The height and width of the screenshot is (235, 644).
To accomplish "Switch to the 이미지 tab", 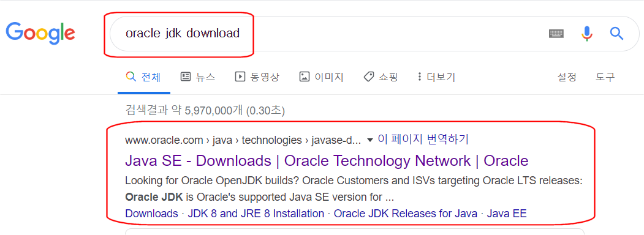I will [x=321, y=76].
